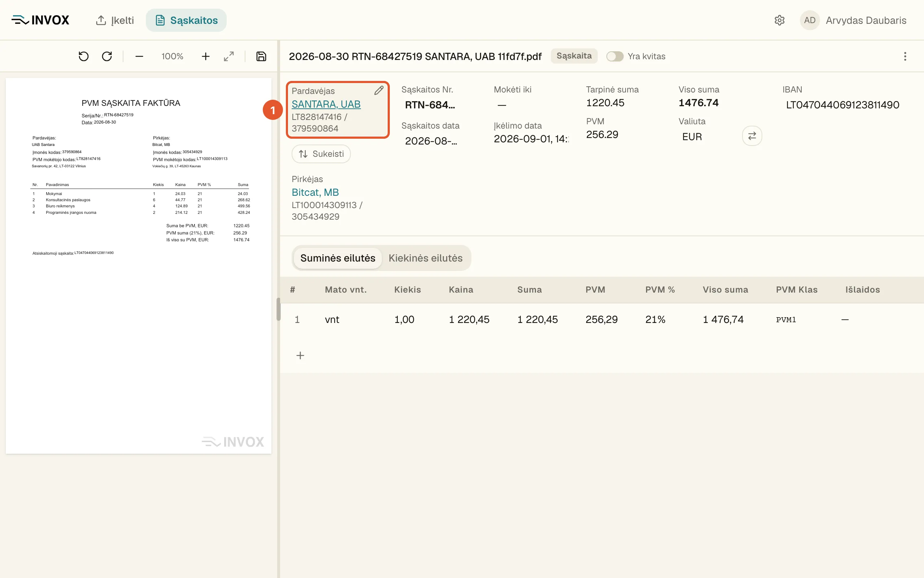The width and height of the screenshot is (924, 578).
Task: Save the document with the diskette icon
Action: (261, 57)
